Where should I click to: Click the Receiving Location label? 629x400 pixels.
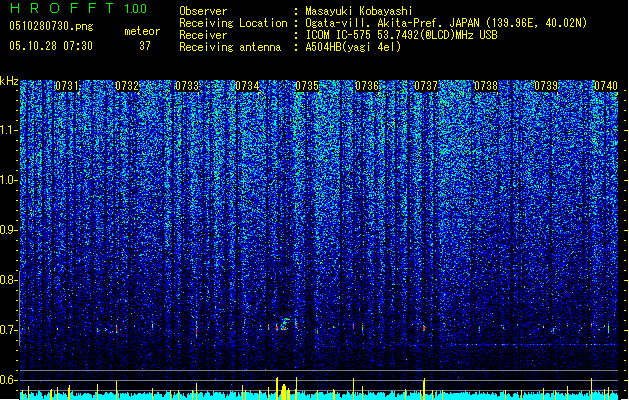pyautogui.click(x=233, y=23)
